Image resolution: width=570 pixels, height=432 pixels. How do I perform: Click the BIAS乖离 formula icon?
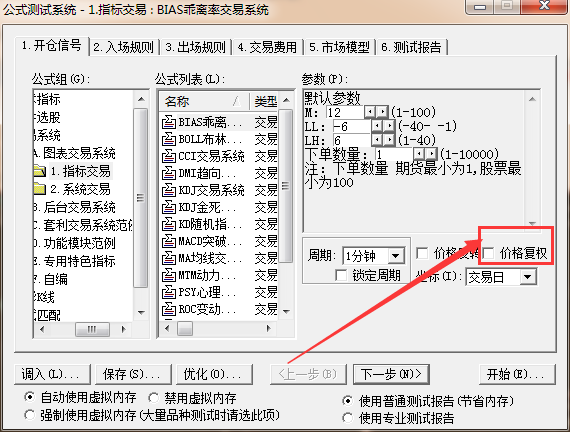(169, 123)
